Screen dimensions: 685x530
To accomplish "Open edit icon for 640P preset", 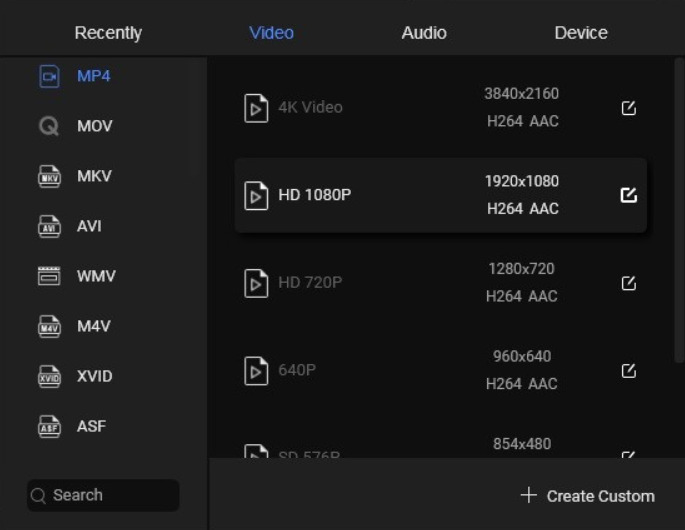I will click(x=629, y=371).
